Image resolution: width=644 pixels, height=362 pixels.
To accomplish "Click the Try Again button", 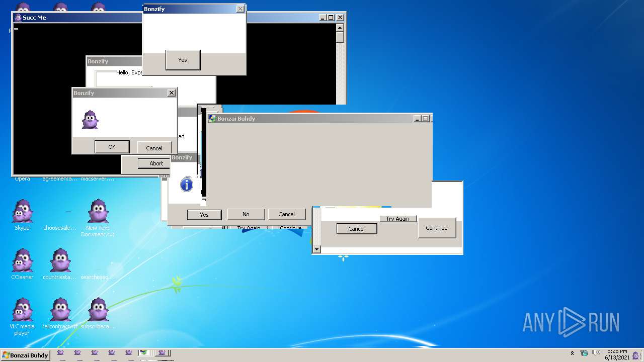I will pos(398,219).
